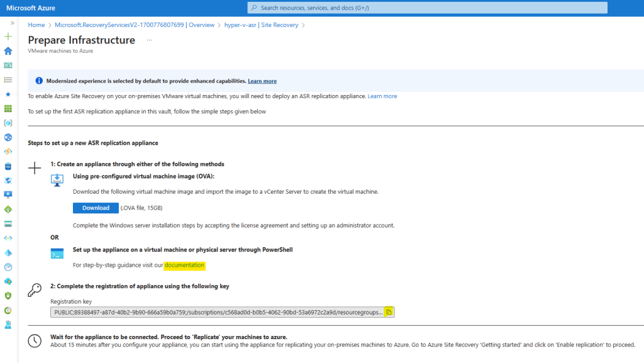
Task: Open hyper-v-asr Site Recovery breadcrumb
Action: [261, 25]
